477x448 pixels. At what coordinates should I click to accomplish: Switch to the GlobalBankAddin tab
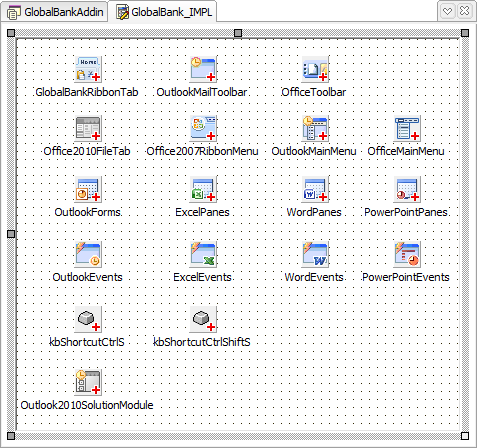click(55, 12)
